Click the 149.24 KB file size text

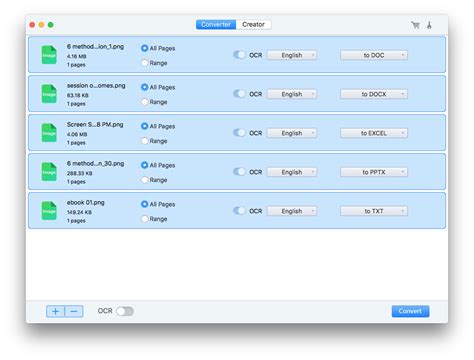pos(79,212)
